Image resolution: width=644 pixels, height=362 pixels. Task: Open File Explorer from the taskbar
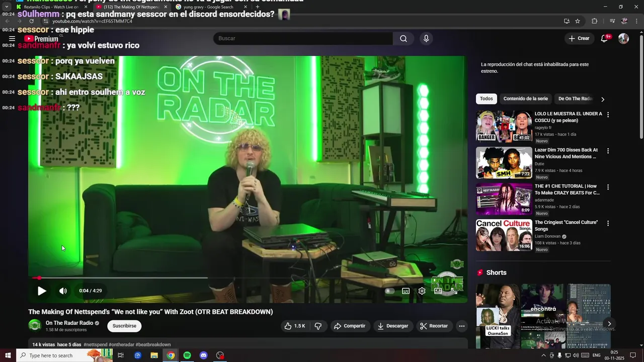pos(154,355)
